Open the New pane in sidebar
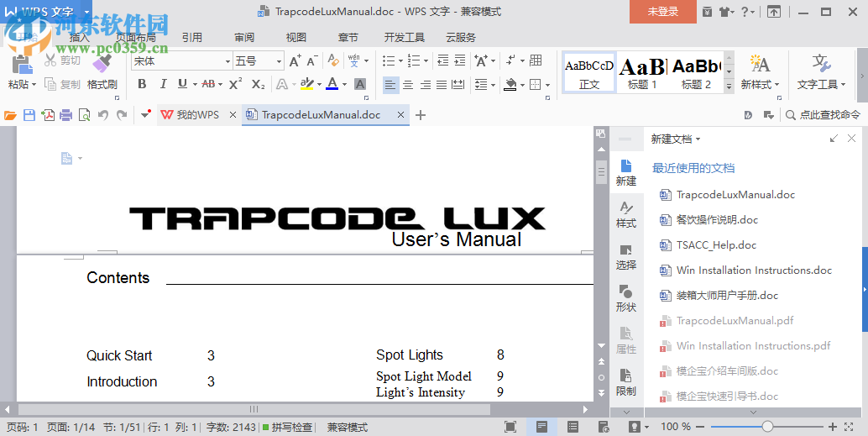 tap(626, 173)
